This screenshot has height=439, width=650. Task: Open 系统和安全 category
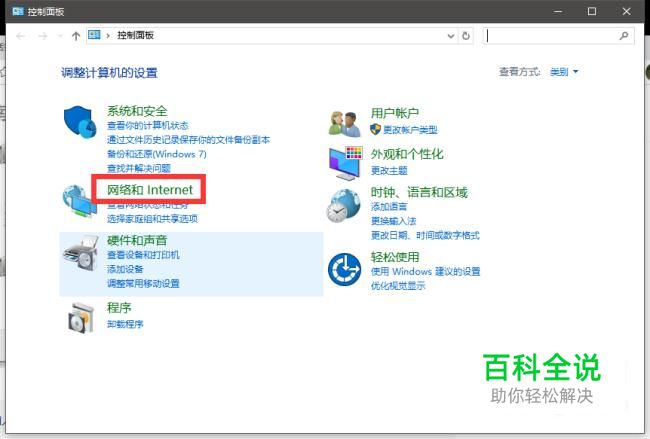(137, 111)
